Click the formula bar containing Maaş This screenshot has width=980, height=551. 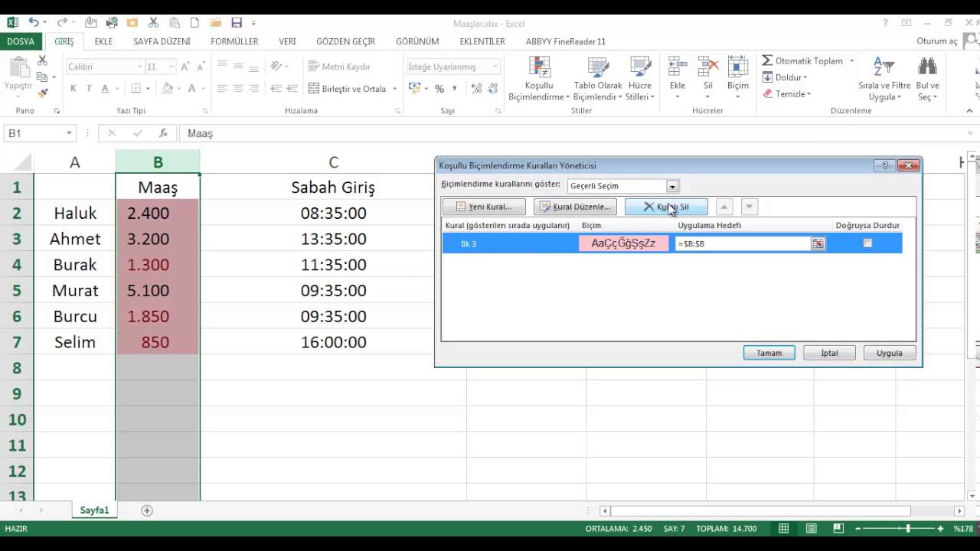pyautogui.click(x=570, y=133)
